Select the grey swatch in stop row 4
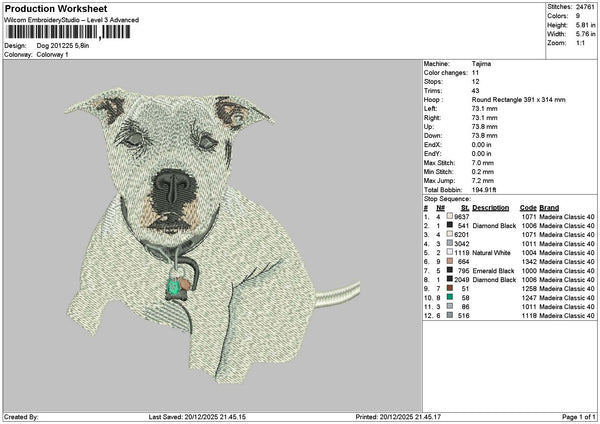The image size is (600, 424). tap(450, 243)
